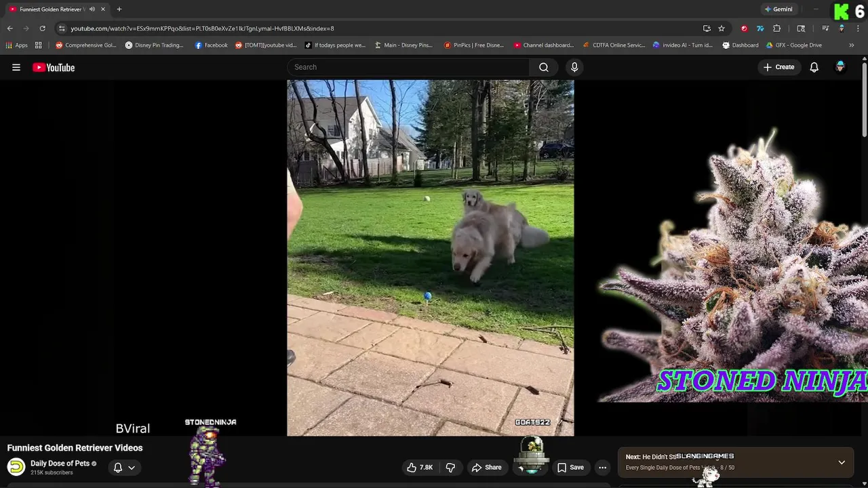This screenshot has width=868, height=488.
Task: Open the browser extensions puzzle icon
Action: 777,28
